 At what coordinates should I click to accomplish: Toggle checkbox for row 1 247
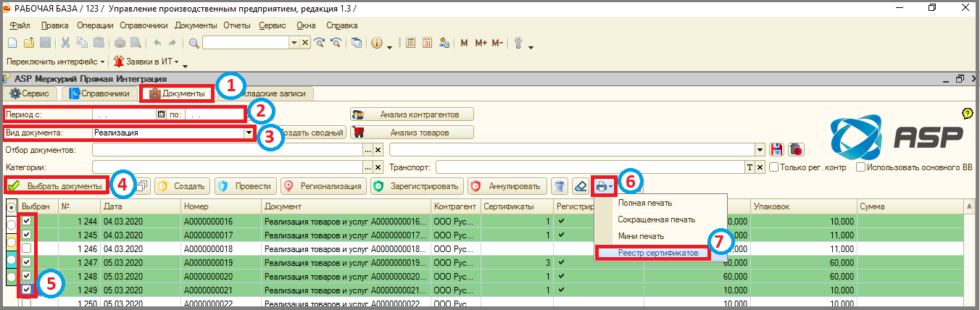pyautogui.click(x=27, y=262)
